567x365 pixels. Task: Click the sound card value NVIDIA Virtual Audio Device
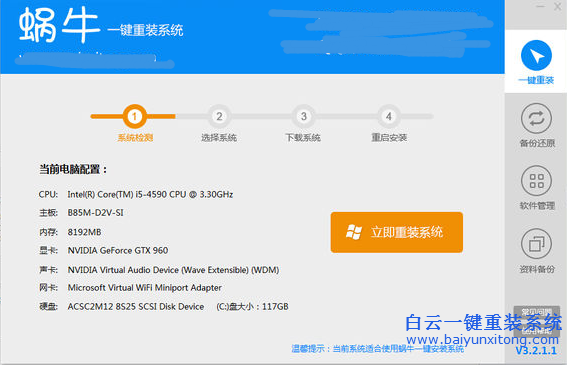pos(173,270)
